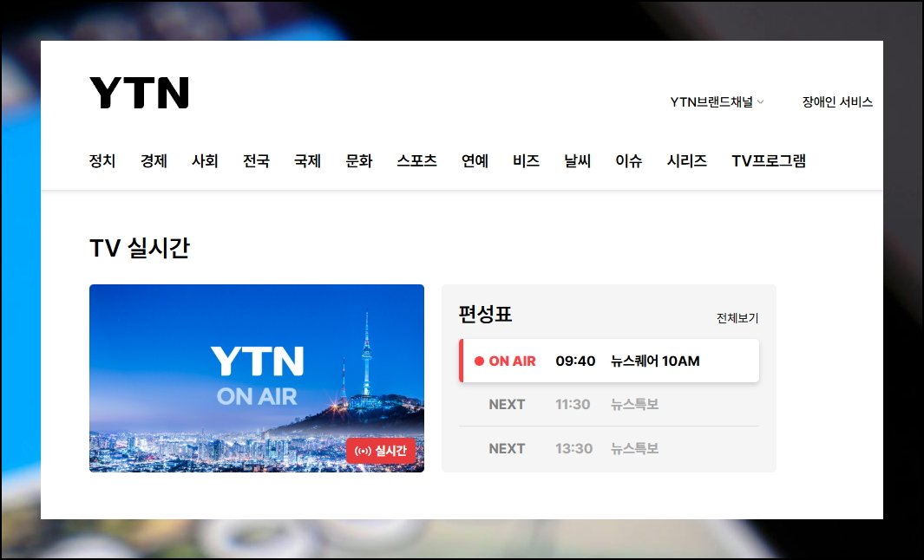Viewport: 924px width, 560px height.
Task: Expand the YTN브랜드채널 dropdown
Action: click(718, 102)
